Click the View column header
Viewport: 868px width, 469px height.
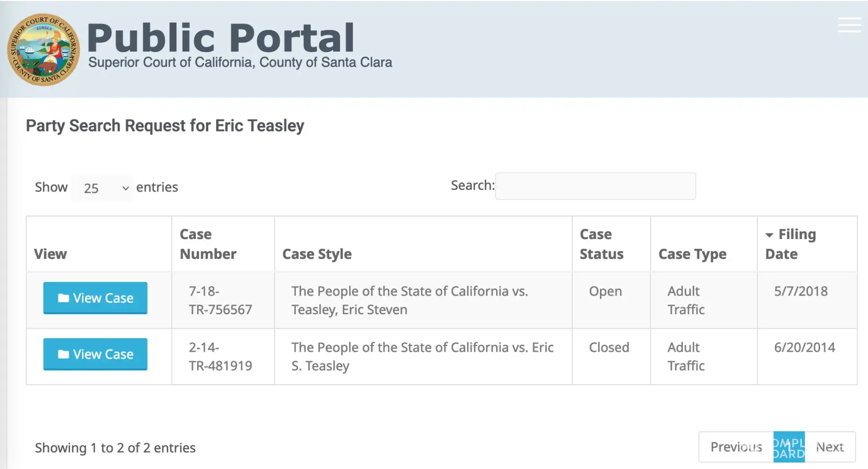tap(51, 254)
